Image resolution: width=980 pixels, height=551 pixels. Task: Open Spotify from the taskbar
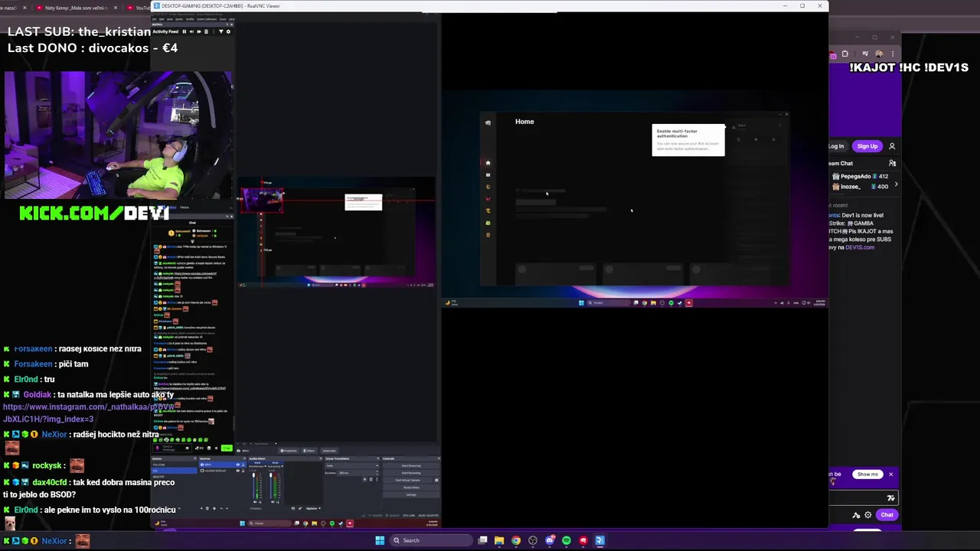pos(567,540)
